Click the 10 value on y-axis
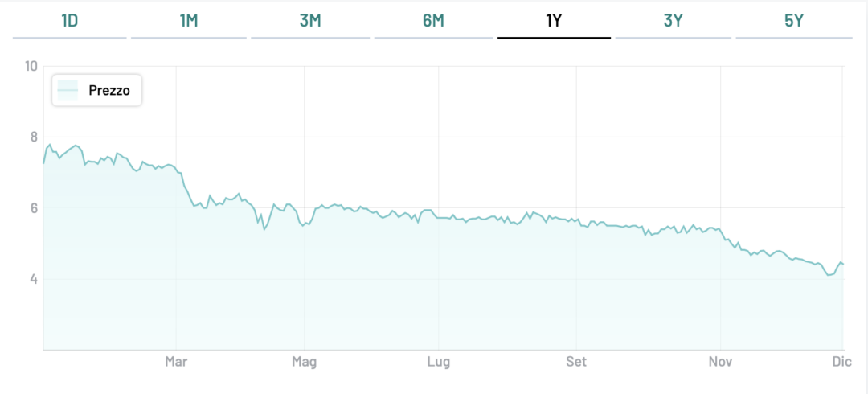Viewport: 868px width, 394px height. (31, 66)
